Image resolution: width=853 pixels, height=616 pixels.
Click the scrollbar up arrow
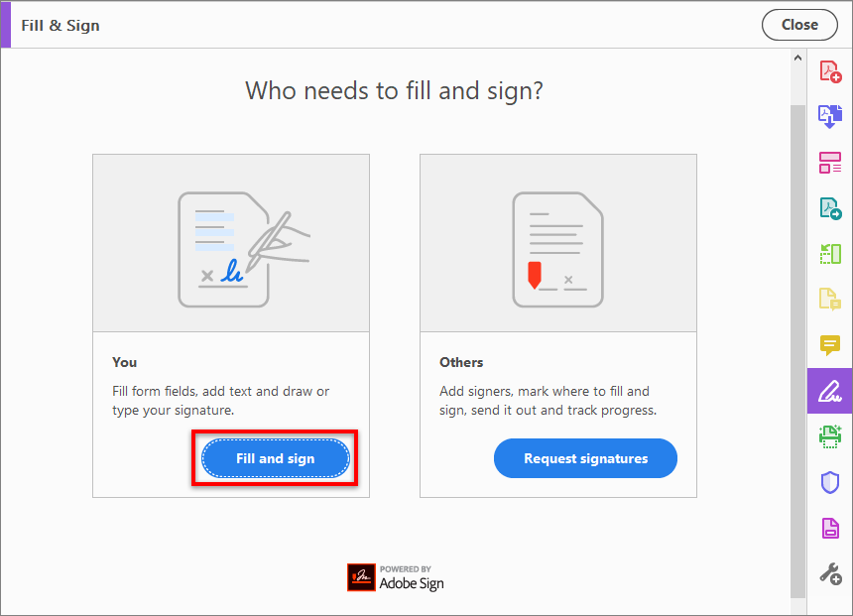pyautogui.click(x=796, y=57)
